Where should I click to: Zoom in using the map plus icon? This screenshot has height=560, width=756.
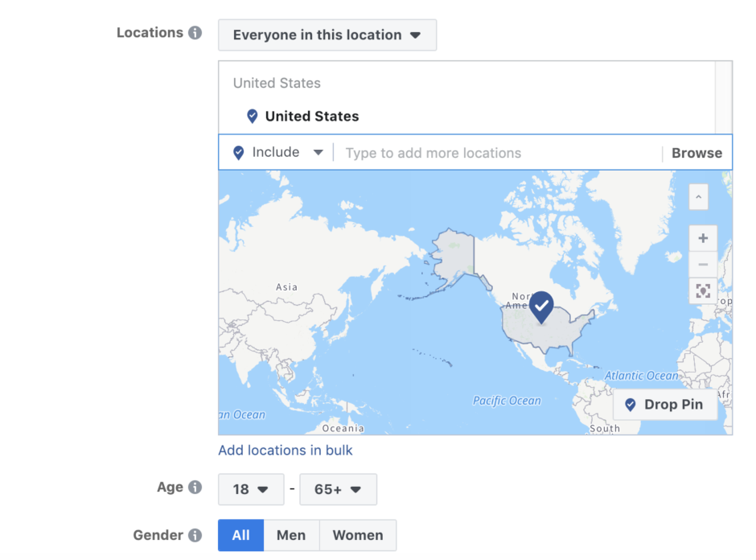[702, 238]
